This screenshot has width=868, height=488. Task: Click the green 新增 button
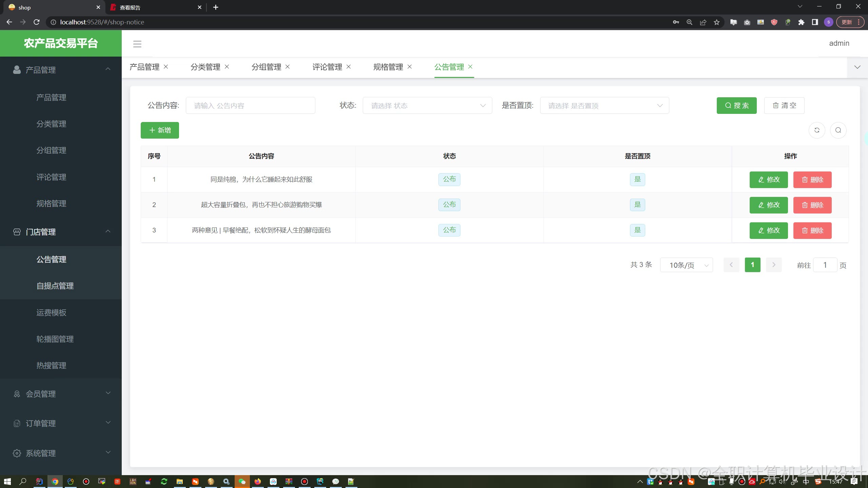160,130
